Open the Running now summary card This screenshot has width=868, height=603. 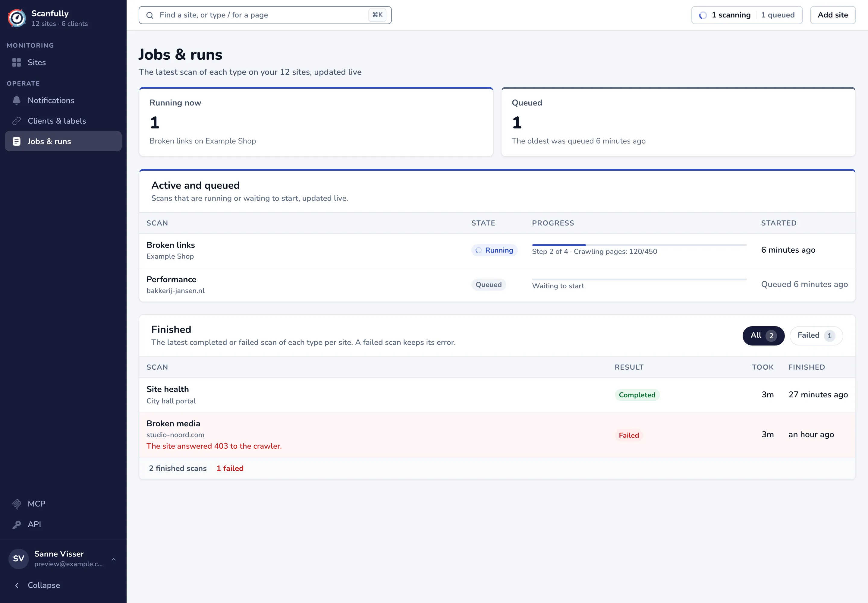[316, 122]
